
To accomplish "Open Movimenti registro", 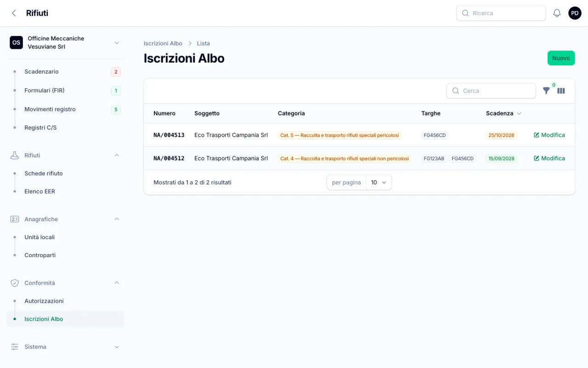I will pos(65,109).
